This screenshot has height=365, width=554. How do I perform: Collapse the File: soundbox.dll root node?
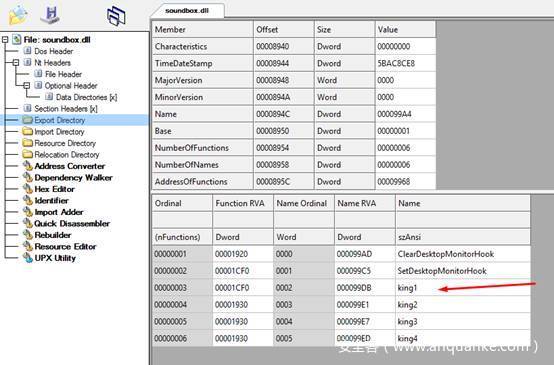point(5,40)
